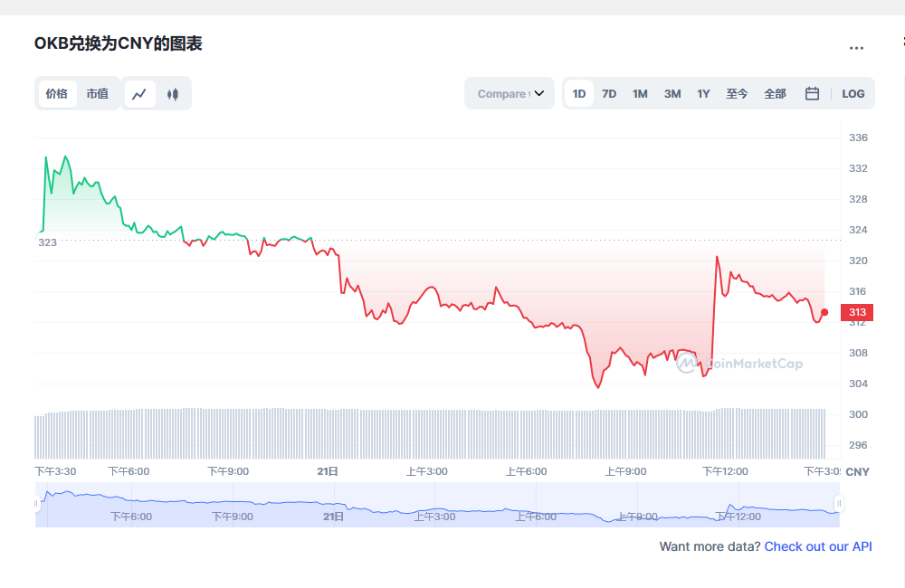The height and width of the screenshot is (588, 905).
Task: Open the calendar date picker icon
Action: (x=812, y=93)
